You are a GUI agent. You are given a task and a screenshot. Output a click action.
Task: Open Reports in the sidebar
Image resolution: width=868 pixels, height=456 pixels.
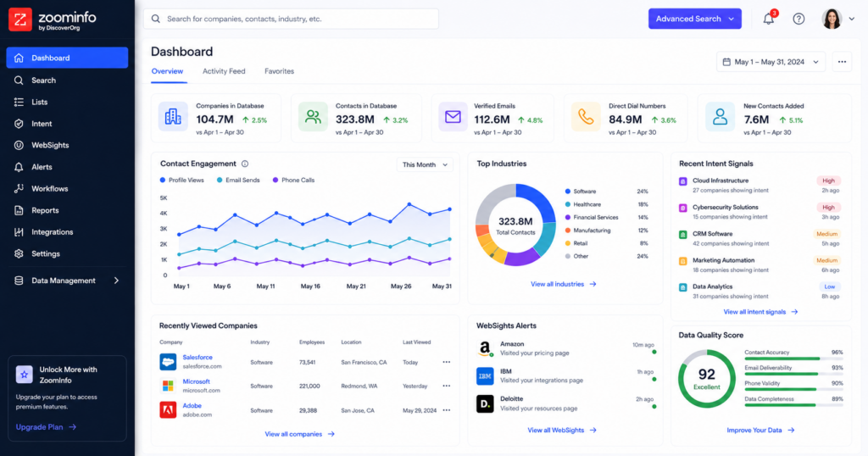point(67,210)
